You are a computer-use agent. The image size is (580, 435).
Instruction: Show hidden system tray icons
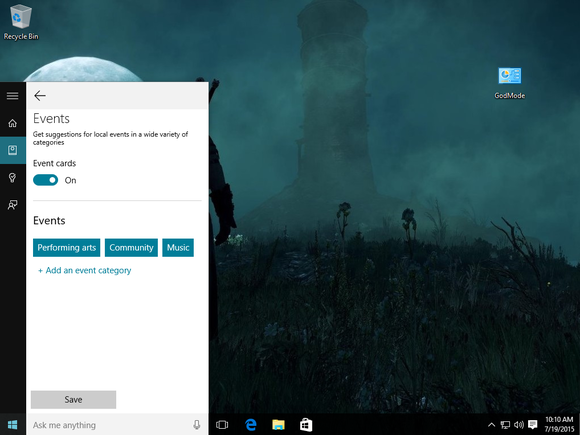(492, 425)
